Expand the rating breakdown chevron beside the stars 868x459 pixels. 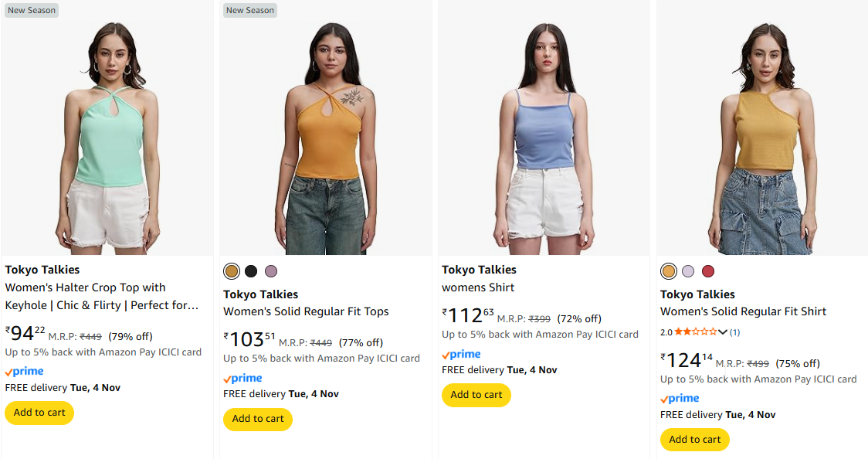723,332
